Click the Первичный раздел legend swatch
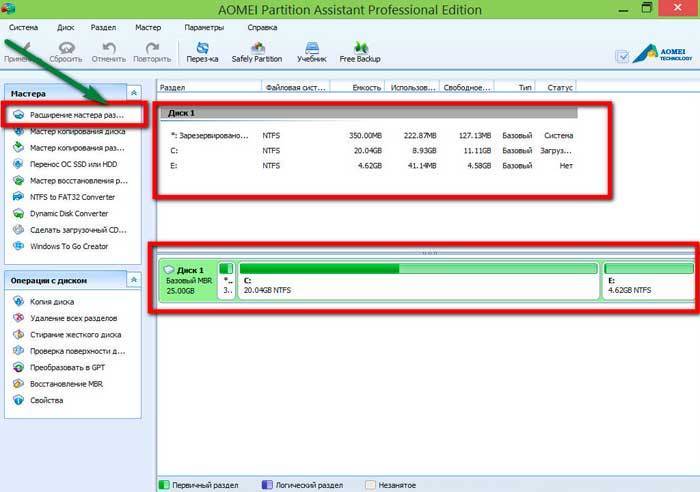 point(164,485)
